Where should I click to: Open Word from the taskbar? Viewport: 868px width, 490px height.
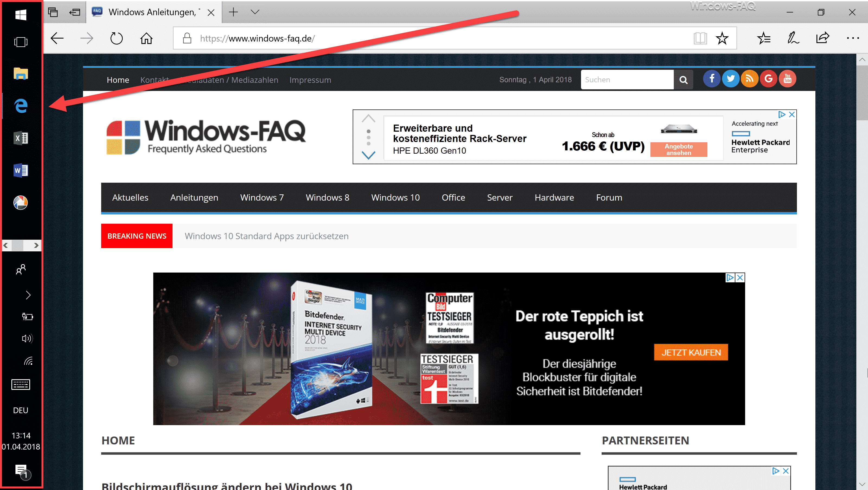pyautogui.click(x=21, y=170)
